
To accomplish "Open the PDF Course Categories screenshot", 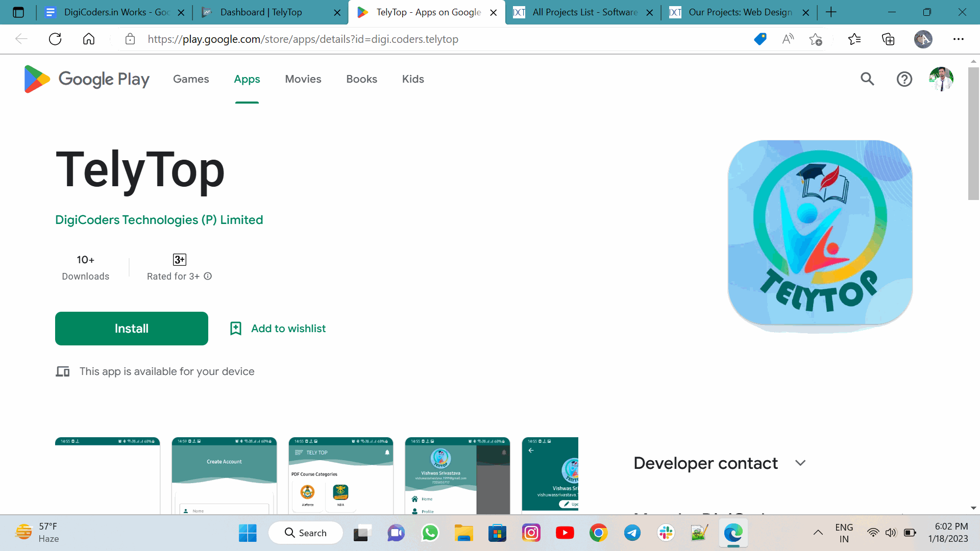I will point(341,475).
